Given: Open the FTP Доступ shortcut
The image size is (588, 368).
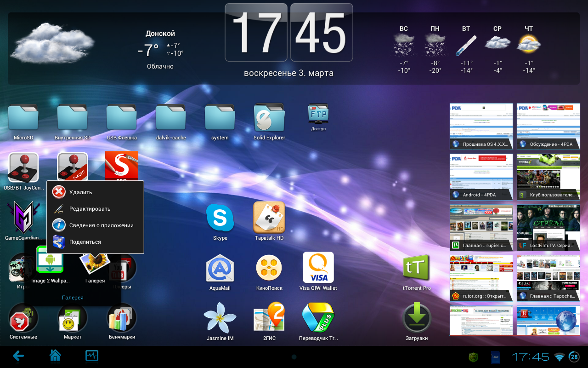Looking at the screenshot, I should pyautogui.click(x=318, y=114).
